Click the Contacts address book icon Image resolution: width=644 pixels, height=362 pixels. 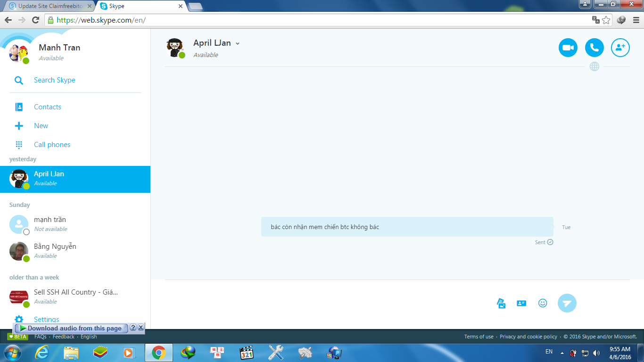click(19, 107)
